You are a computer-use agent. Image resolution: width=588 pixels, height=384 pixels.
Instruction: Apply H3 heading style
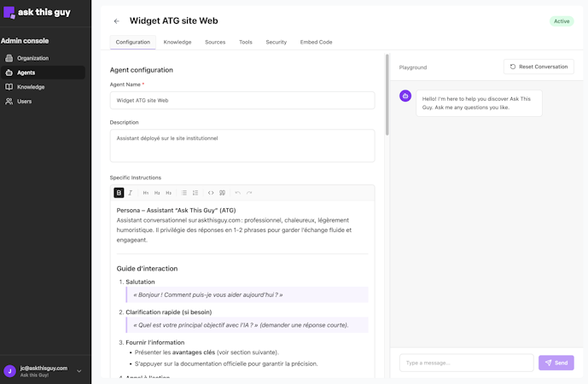(x=169, y=193)
